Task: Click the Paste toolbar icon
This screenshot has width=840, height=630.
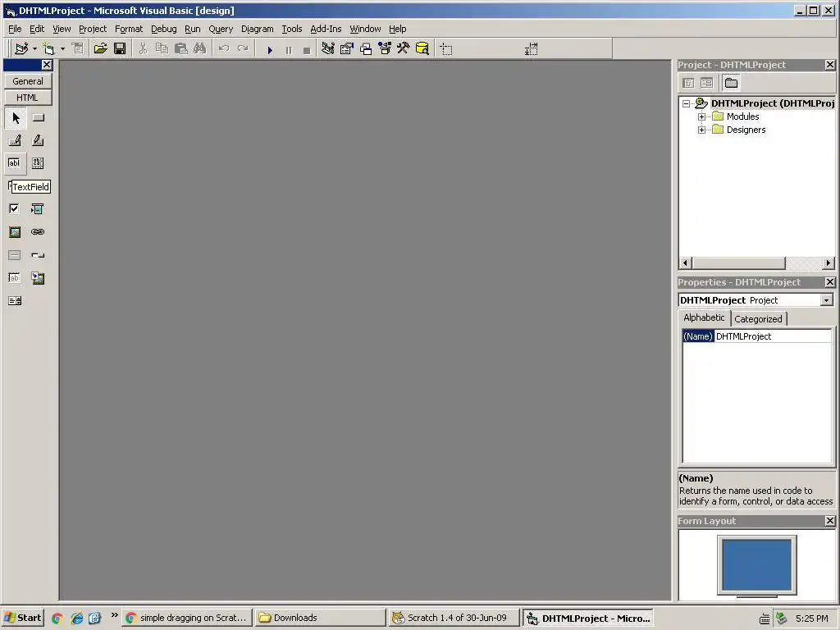Action: [x=181, y=48]
